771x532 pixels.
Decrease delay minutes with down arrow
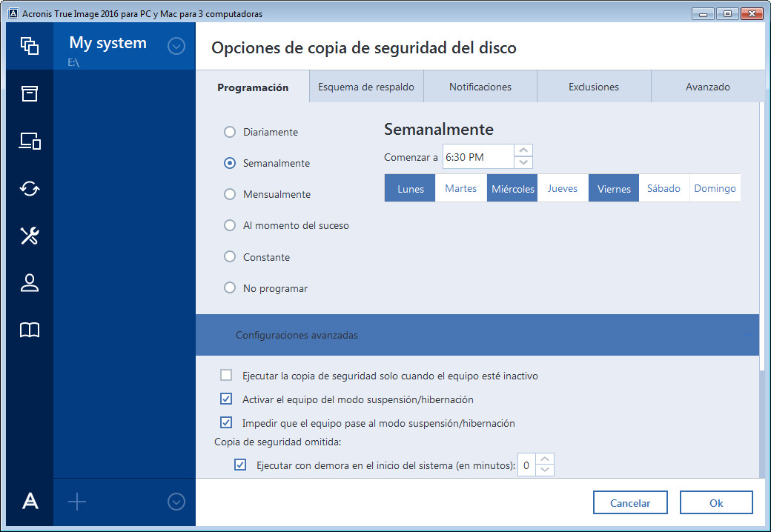point(545,470)
